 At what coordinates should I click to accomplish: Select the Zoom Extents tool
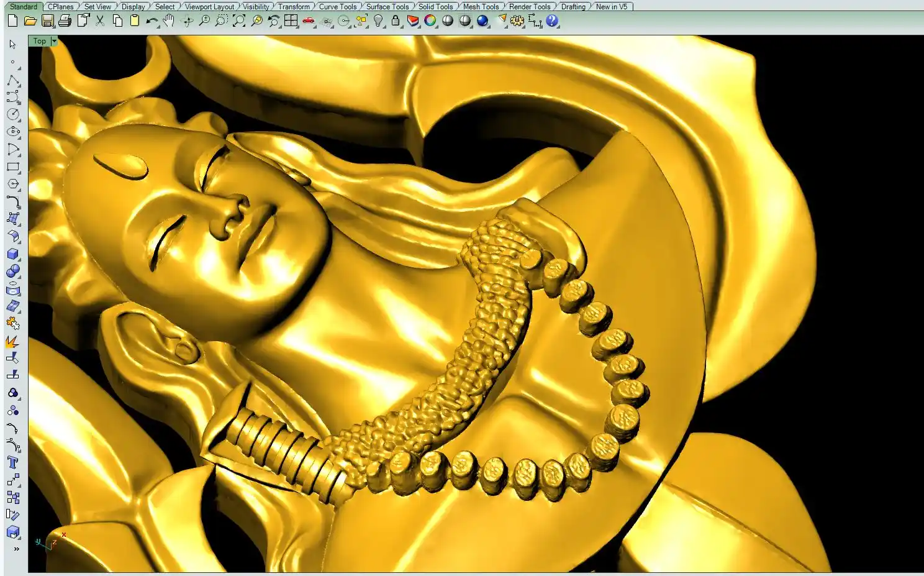239,21
